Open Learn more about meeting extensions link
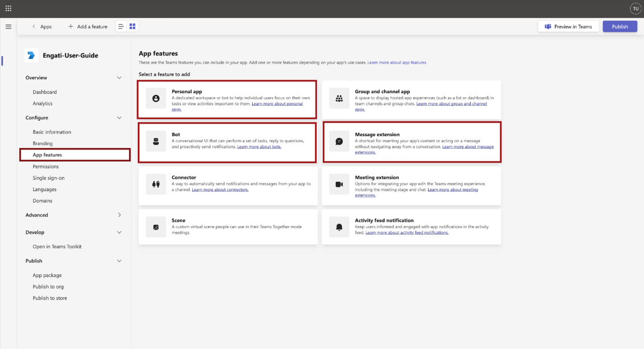 (453, 190)
